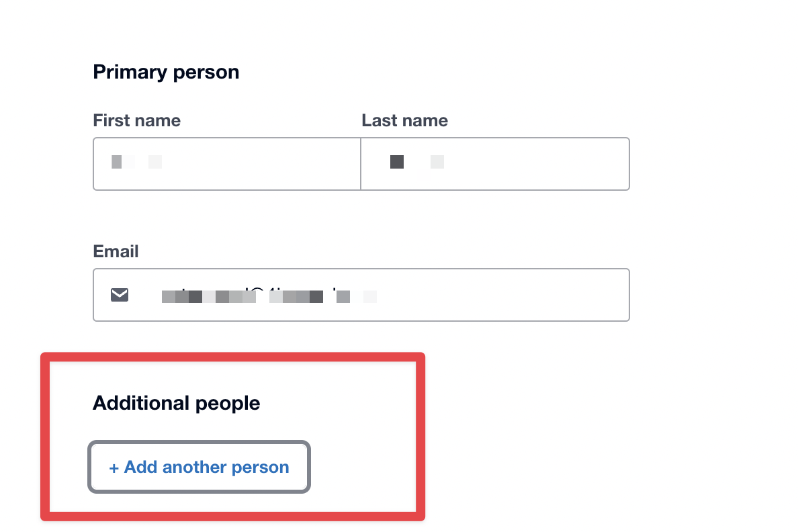Click the envelope icon in the Email field
The image size is (798, 532).
coord(120,295)
